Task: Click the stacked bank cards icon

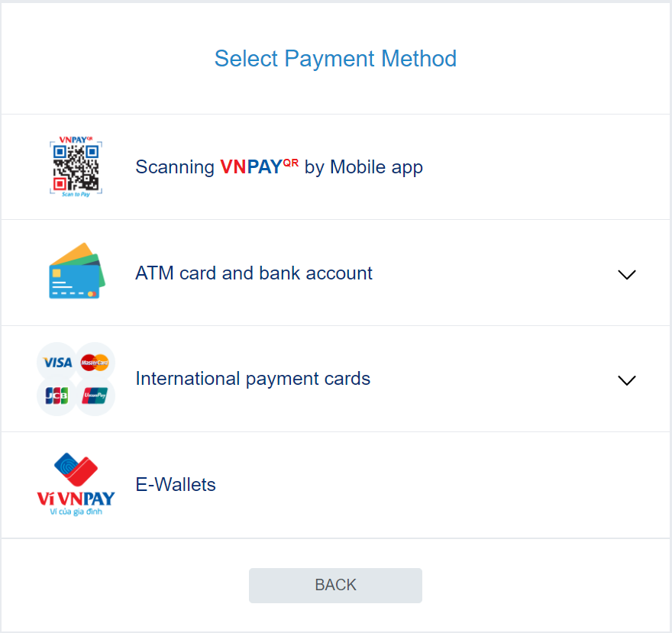Action: (x=76, y=272)
